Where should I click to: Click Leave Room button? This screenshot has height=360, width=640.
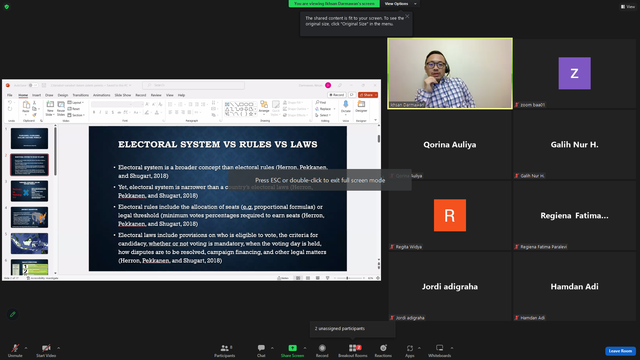tap(620, 351)
